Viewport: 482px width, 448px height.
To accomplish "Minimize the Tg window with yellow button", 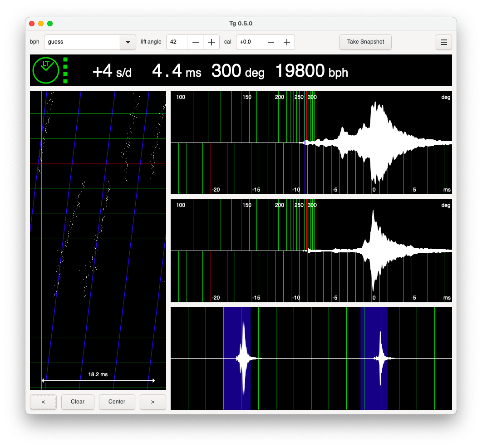I will tap(41, 24).
